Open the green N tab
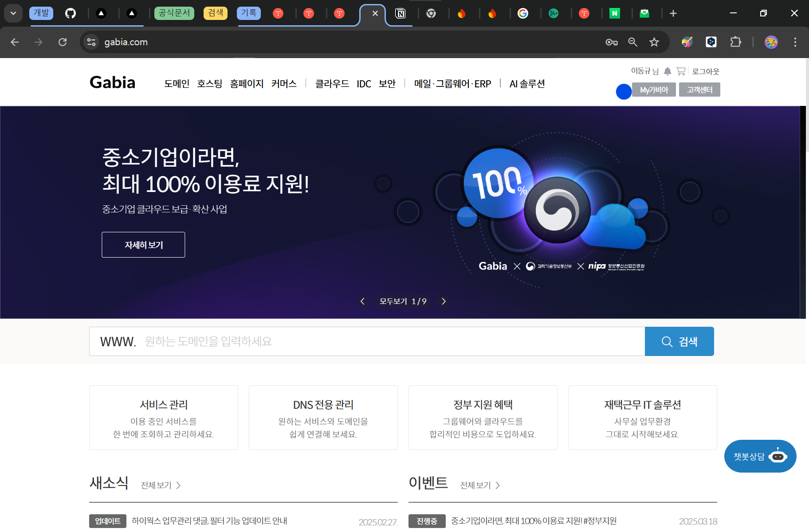 [x=614, y=13]
